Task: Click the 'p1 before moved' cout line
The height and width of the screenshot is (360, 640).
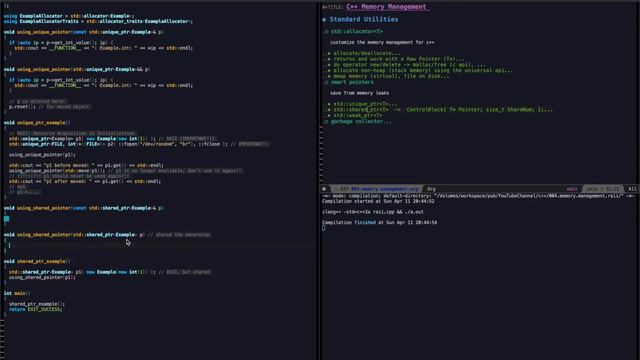Action: (86, 165)
